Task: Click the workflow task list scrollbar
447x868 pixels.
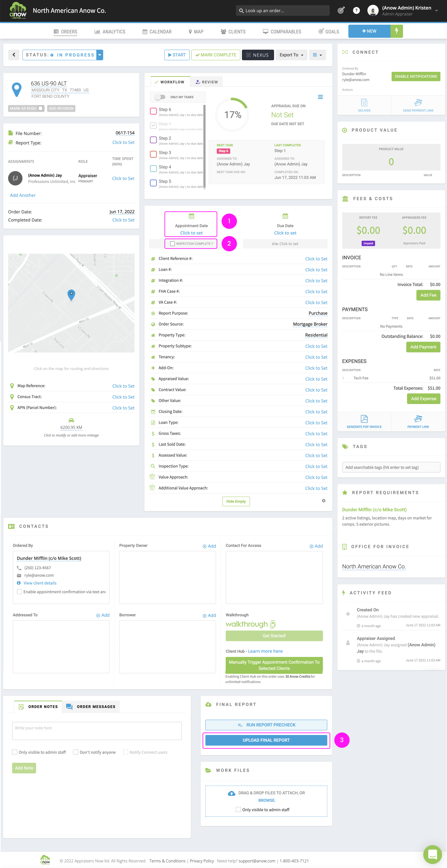Action: (204, 147)
